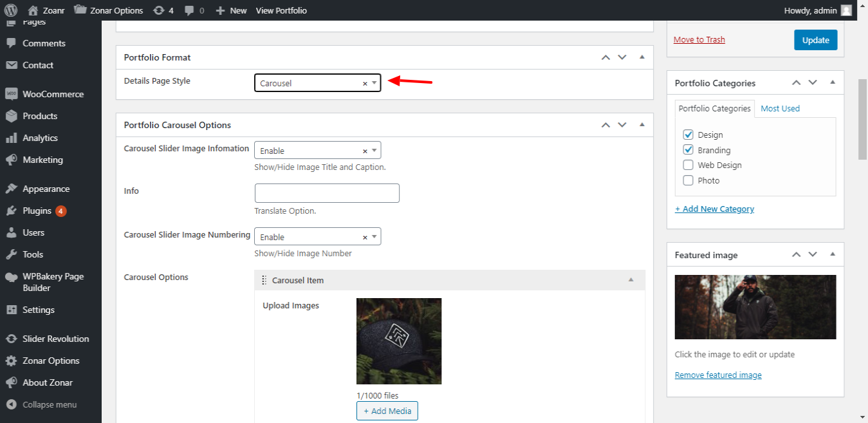Screen dimensions: 868x423
Task: Open the Carousel Slider Image Infomation dropdown
Action: click(x=318, y=151)
